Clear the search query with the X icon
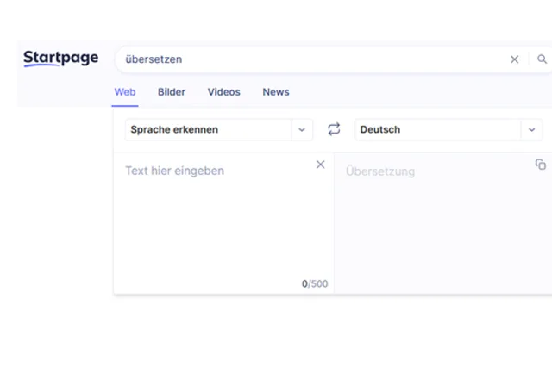The height and width of the screenshot is (392, 552). coord(515,59)
